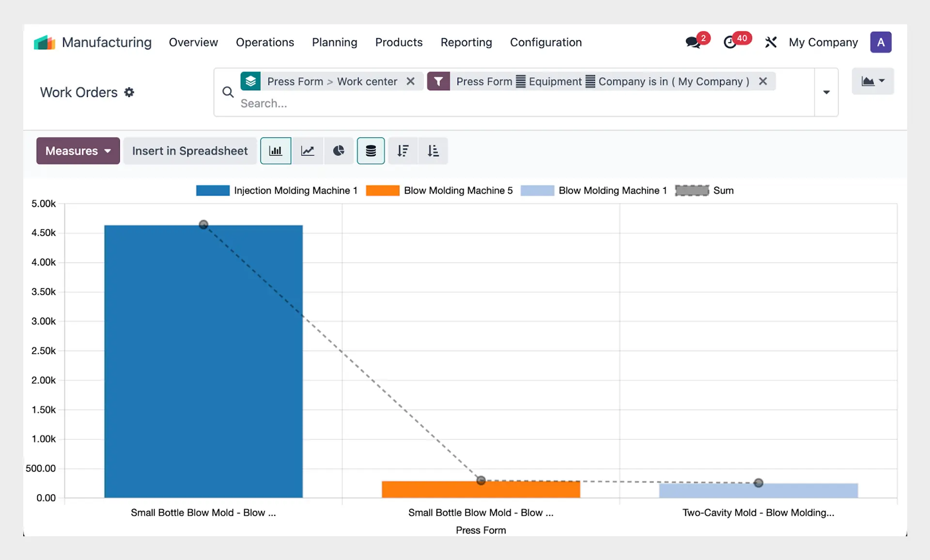Open the conversations messages icon
Viewport: 930px width, 560px height.
693,42
